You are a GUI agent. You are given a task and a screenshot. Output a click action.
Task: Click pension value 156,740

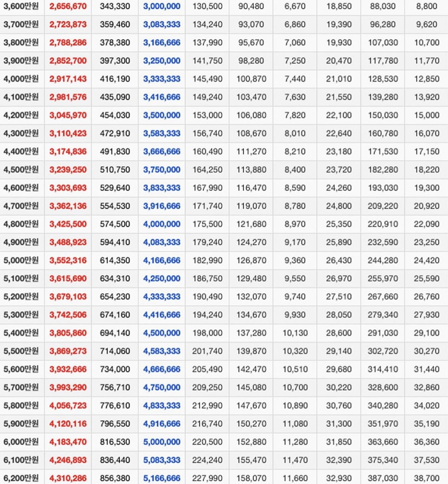point(207,133)
